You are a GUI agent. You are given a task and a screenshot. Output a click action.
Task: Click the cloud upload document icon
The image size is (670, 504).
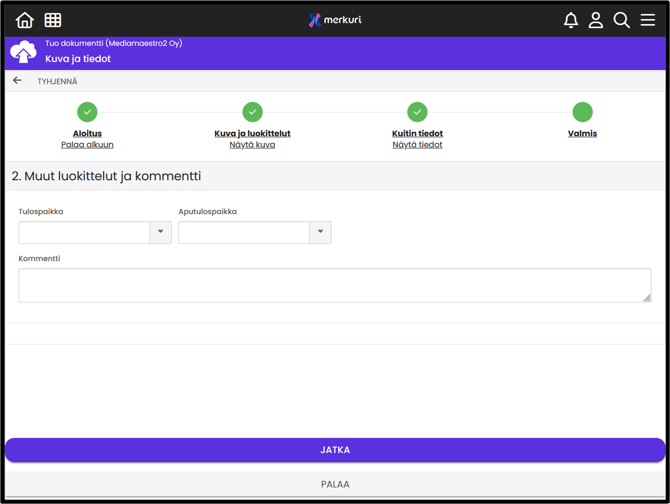[23, 51]
